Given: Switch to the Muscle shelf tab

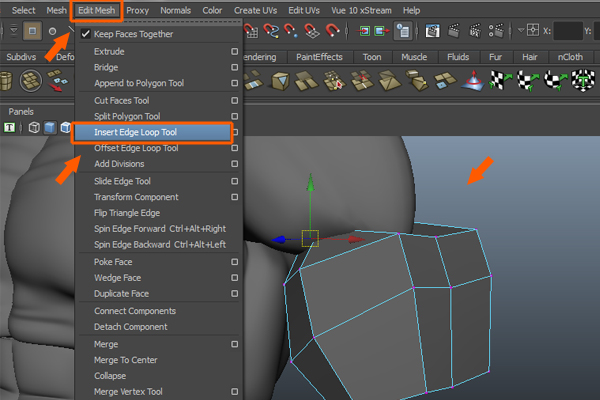Looking at the screenshot, I should tap(413, 57).
